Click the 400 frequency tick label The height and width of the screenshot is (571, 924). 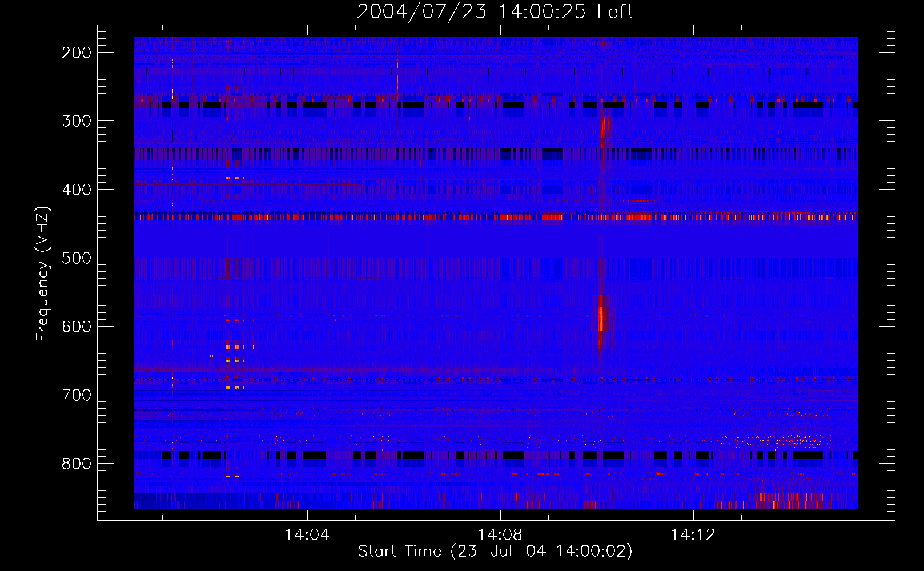click(x=77, y=190)
